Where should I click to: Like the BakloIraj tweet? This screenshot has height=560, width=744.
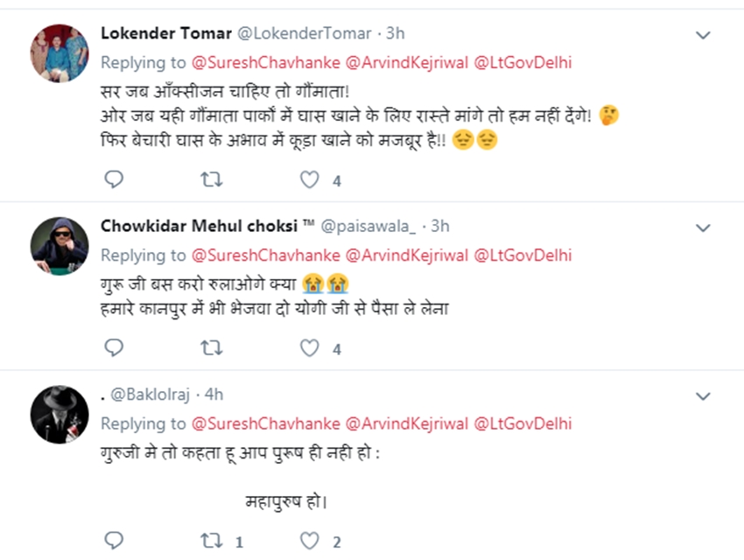309,540
